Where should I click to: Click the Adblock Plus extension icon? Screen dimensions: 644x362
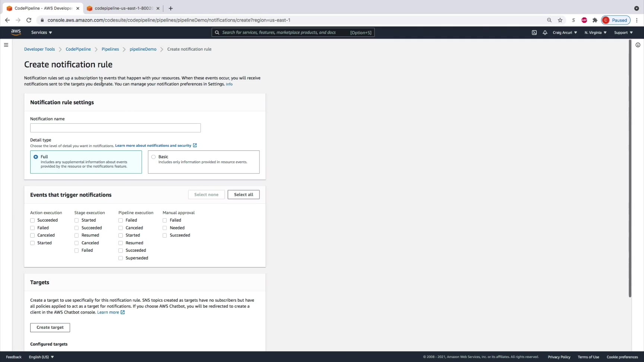tap(584, 20)
